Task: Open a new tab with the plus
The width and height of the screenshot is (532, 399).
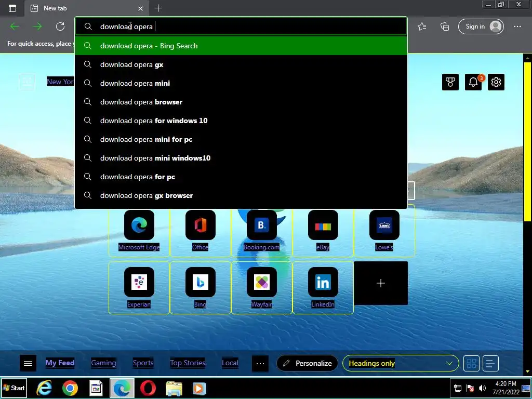Action: [x=158, y=8]
